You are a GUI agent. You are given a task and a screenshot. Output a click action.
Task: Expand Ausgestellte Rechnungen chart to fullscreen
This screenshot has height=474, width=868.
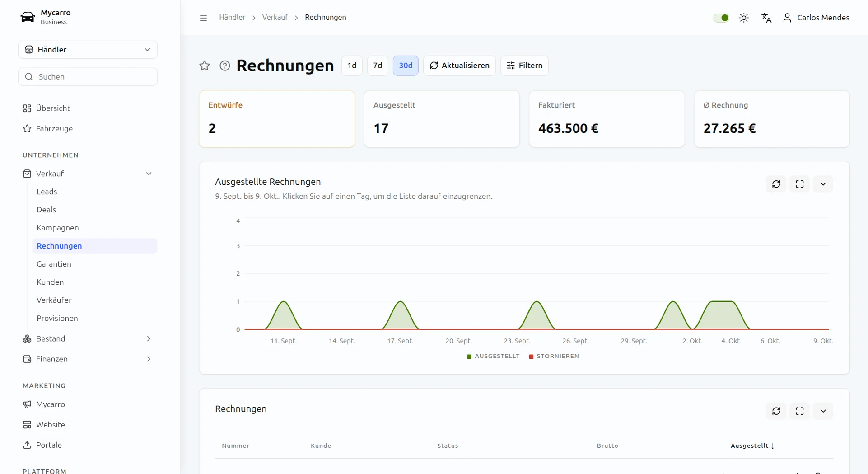(799, 184)
